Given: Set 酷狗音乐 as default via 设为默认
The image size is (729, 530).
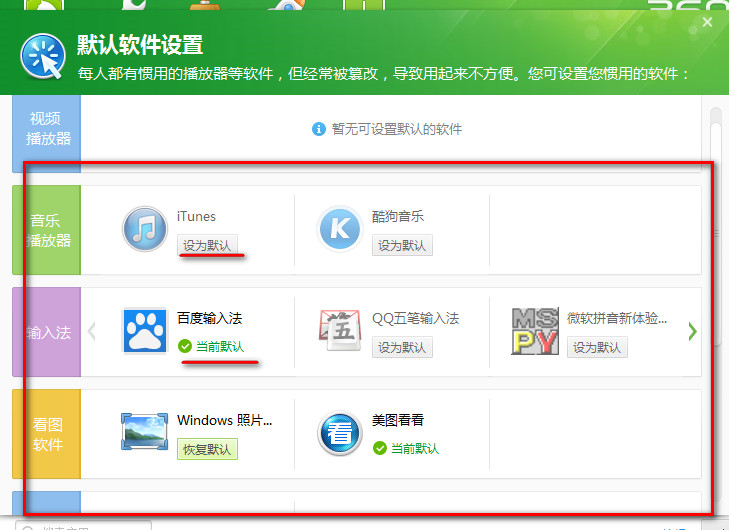Looking at the screenshot, I should click(x=402, y=245).
